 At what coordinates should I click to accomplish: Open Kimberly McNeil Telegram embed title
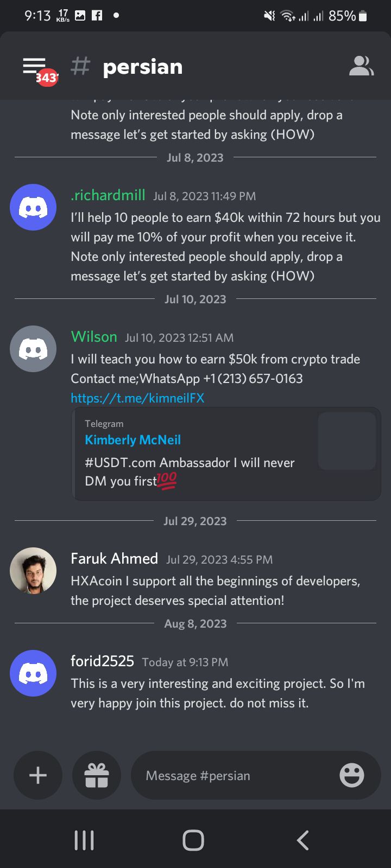(x=133, y=440)
